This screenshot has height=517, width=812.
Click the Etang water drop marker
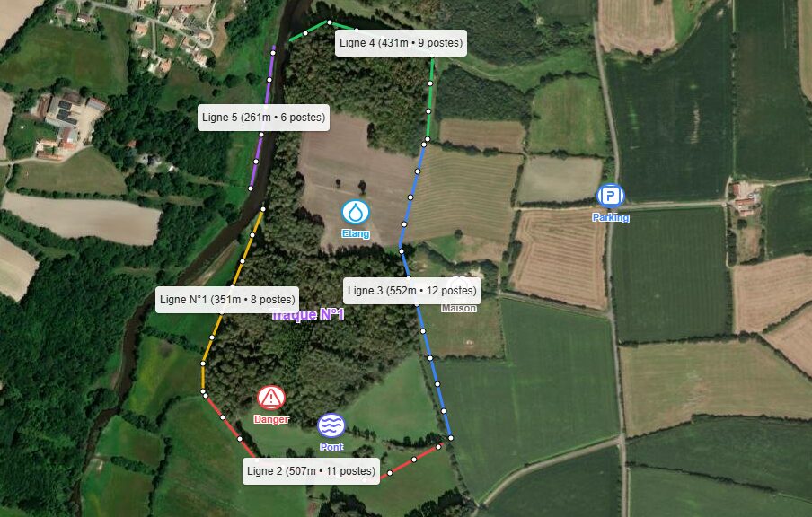[356, 212]
